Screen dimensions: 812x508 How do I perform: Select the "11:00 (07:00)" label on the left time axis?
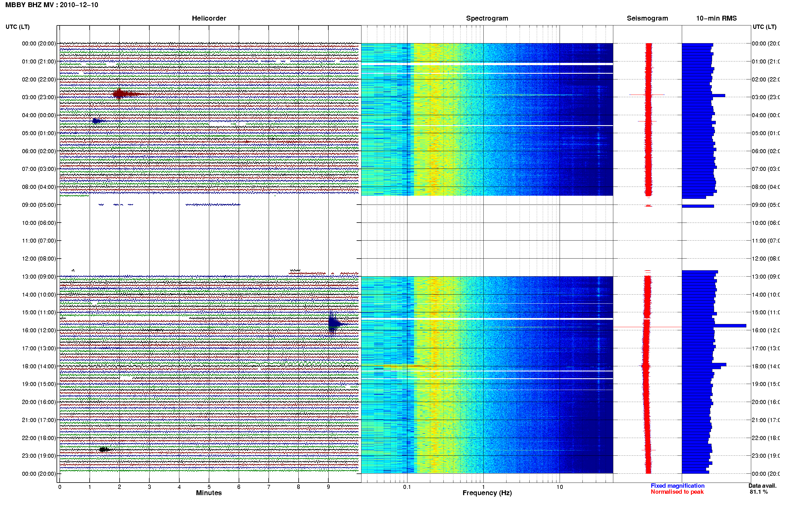(39, 241)
